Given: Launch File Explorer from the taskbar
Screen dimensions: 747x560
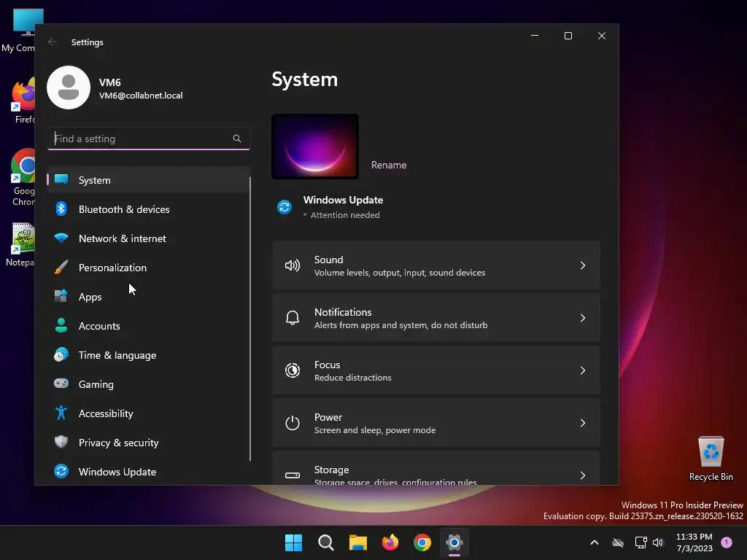Looking at the screenshot, I should pyautogui.click(x=357, y=542).
